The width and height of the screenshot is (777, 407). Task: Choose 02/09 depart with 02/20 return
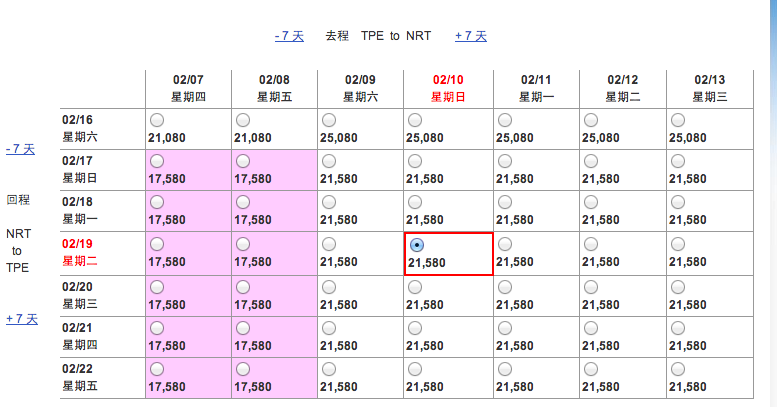coord(329,287)
